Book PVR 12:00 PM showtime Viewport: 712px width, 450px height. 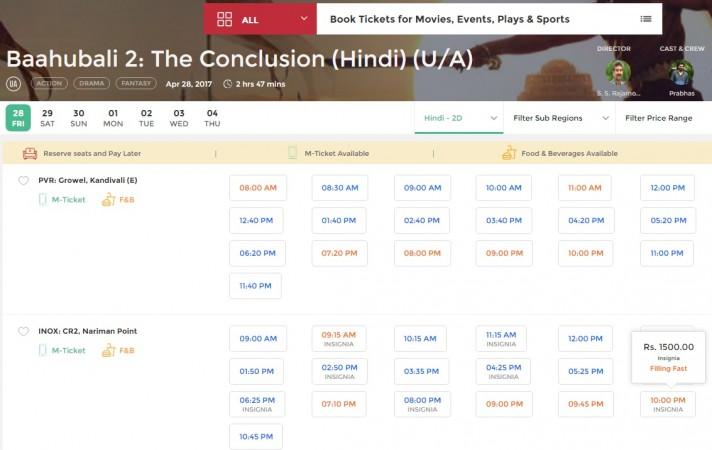(668, 188)
